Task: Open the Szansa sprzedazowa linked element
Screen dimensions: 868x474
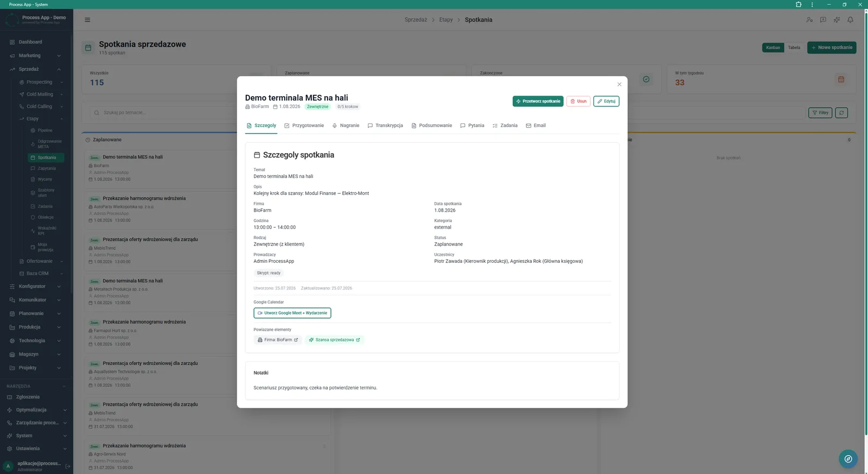Action: [x=334, y=340]
